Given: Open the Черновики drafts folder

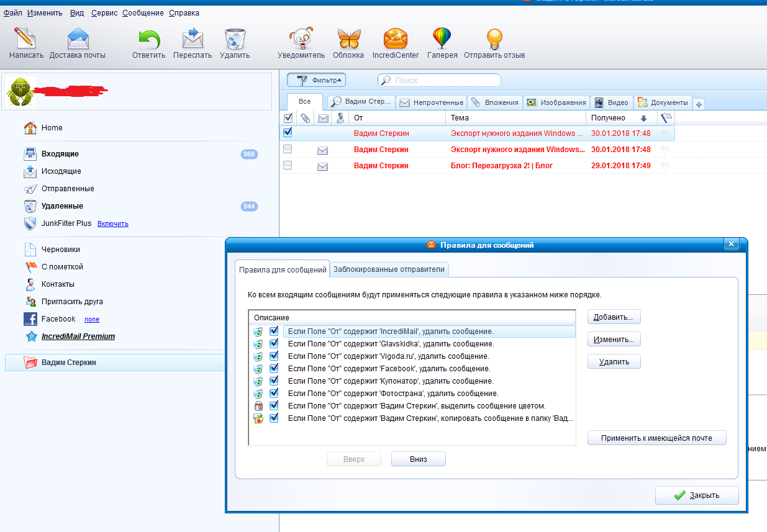Looking at the screenshot, I should click(61, 250).
